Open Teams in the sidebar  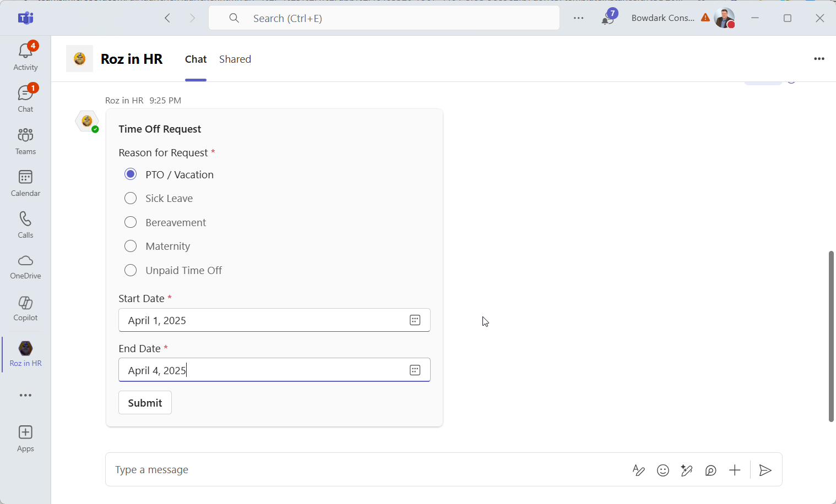tap(25, 141)
